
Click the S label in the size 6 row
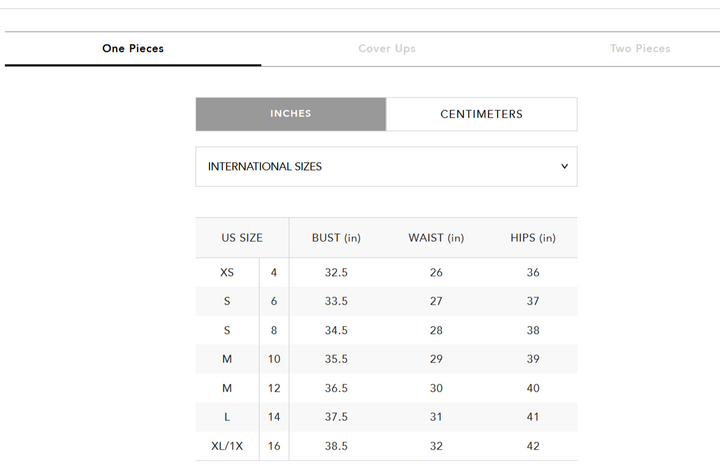(x=227, y=301)
